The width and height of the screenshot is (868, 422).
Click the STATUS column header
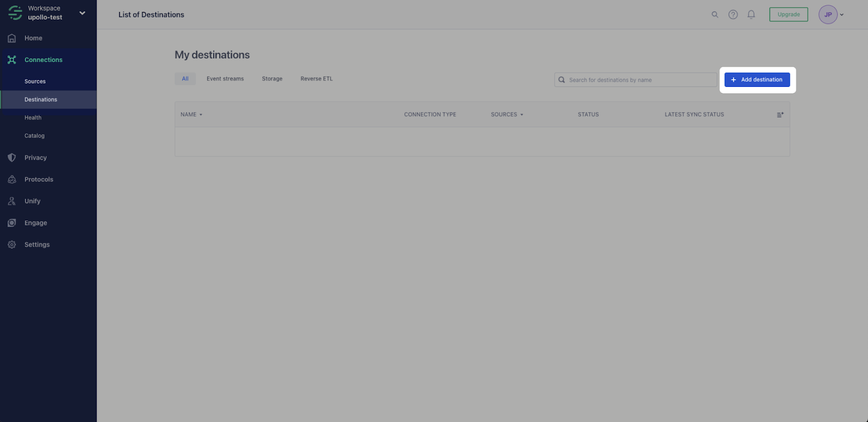coord(589,115)
